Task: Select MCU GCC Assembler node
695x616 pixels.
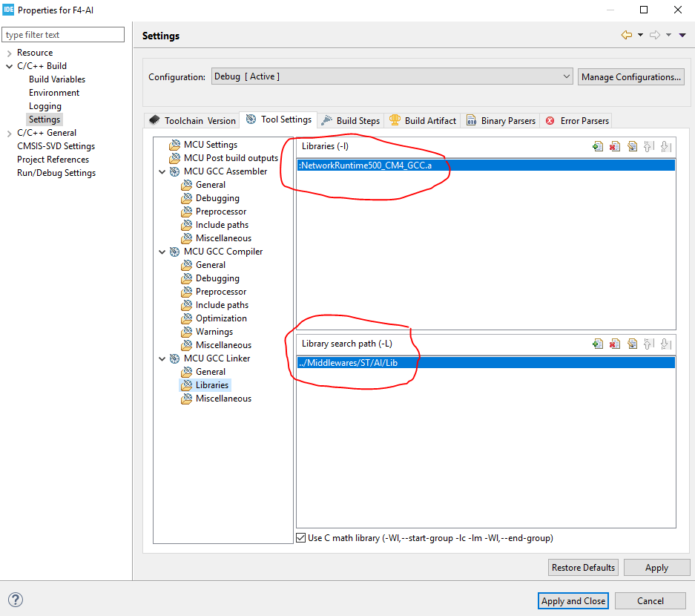Action: [225, 171]
